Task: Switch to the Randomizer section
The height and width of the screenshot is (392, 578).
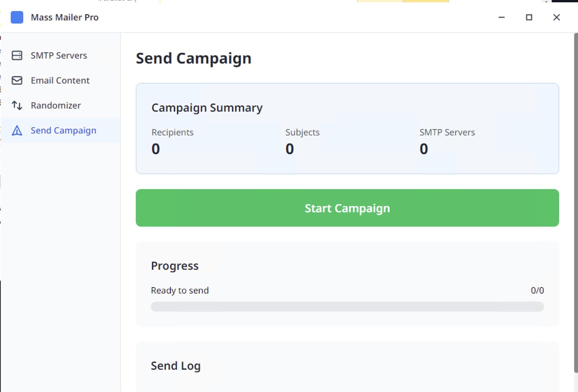Action: click(56, 105)
